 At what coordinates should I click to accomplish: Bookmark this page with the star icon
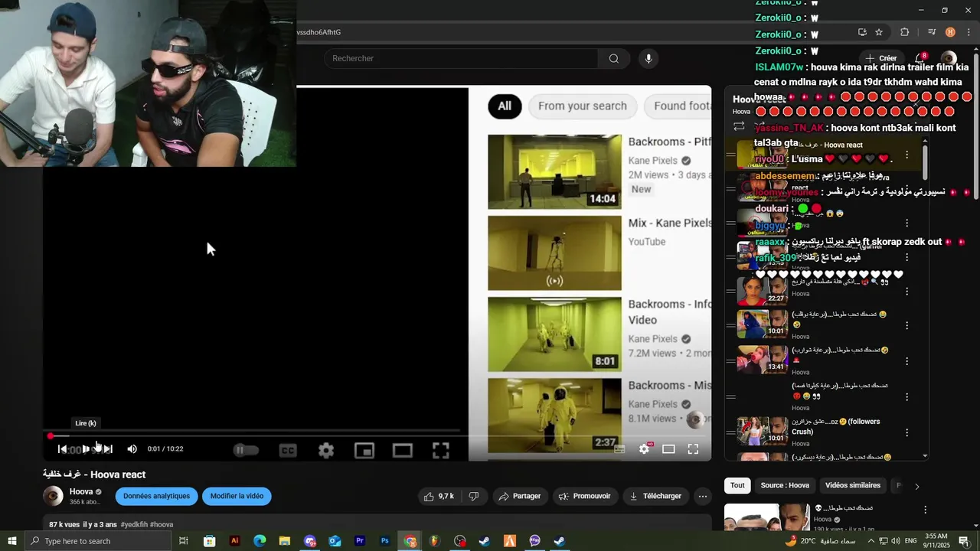click(879, 32)
